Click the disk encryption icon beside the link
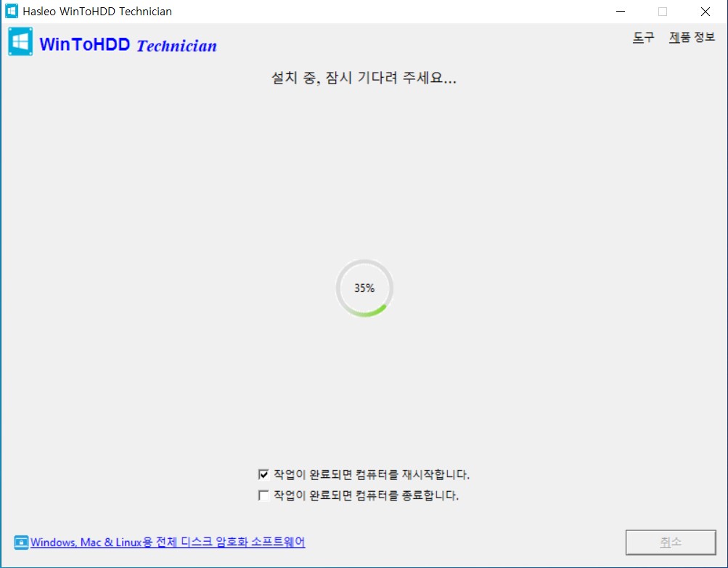This screenshot has width=728, height=568. coord(21,542)
